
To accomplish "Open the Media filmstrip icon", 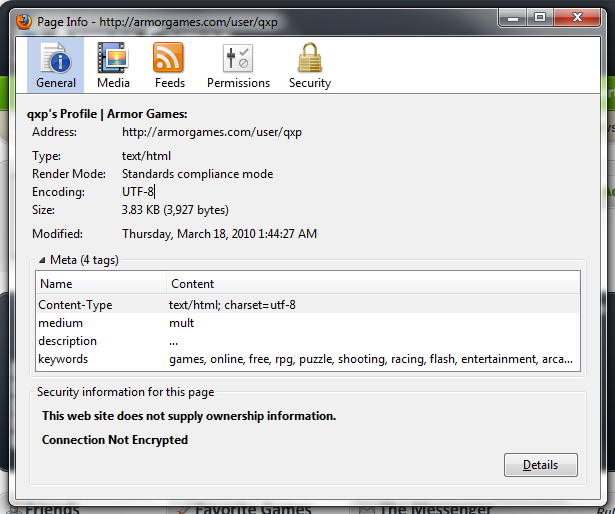I will tap(113, 58).
